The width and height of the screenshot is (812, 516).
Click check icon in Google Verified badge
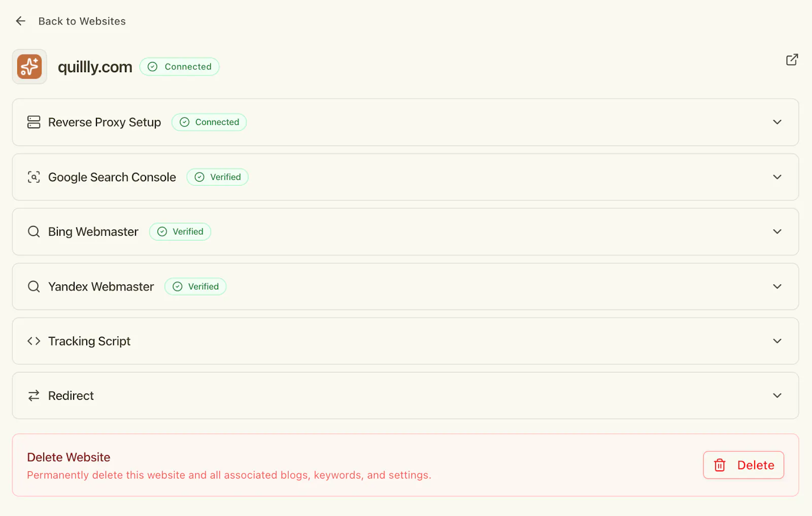coord(199,177)
